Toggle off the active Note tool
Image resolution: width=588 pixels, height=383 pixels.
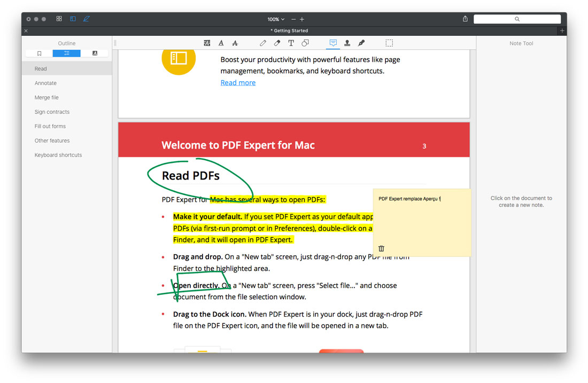[x=333, y=43]
